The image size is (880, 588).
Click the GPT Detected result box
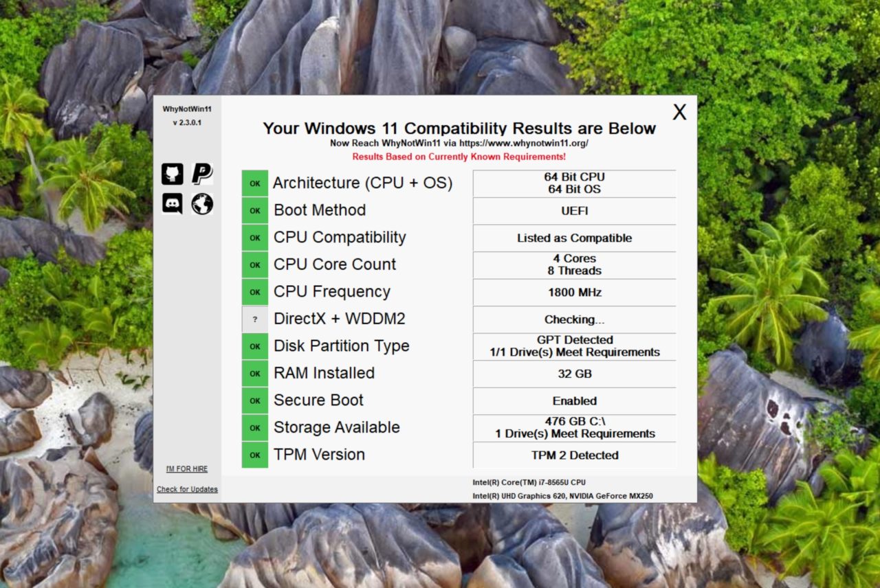point(575,346)
